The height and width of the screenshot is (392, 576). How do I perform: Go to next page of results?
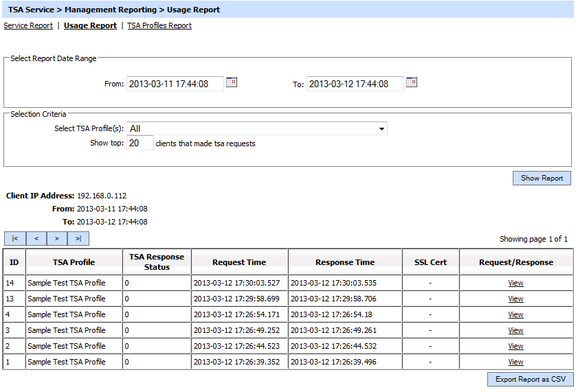pyautogui.click(x=57, y=239)
